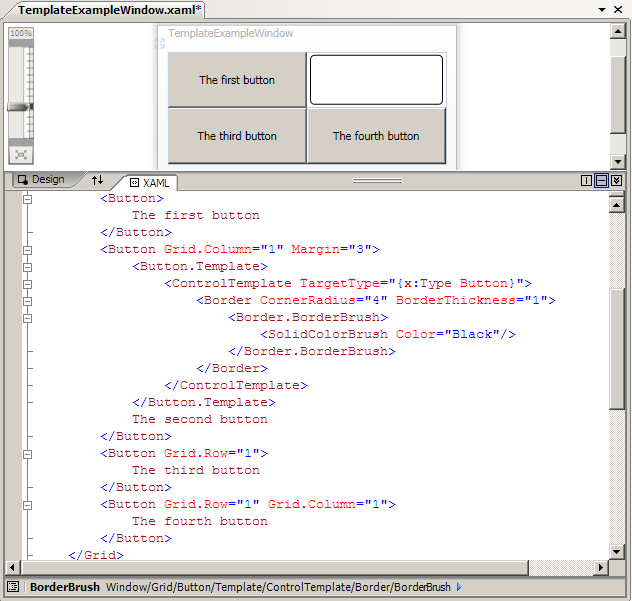Click the </Border.BorderBrush> closing tag
The width and height of the screenshot is (632, 601).
pos(312,351)
